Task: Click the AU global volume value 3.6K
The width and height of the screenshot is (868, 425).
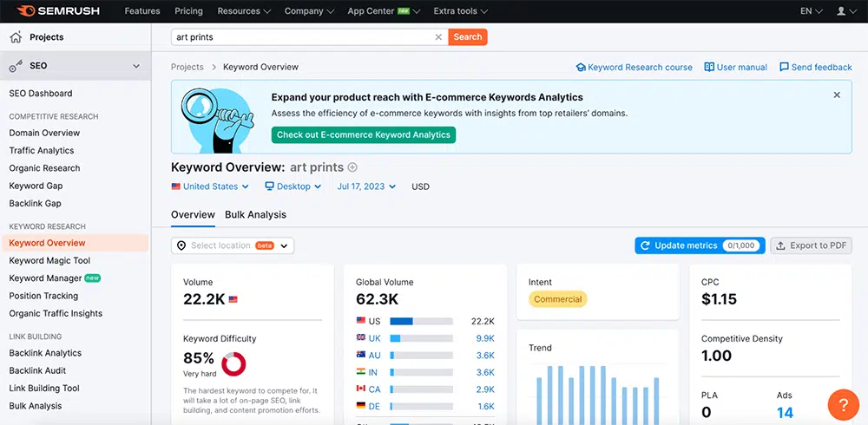Action: [x=485, y=356]
